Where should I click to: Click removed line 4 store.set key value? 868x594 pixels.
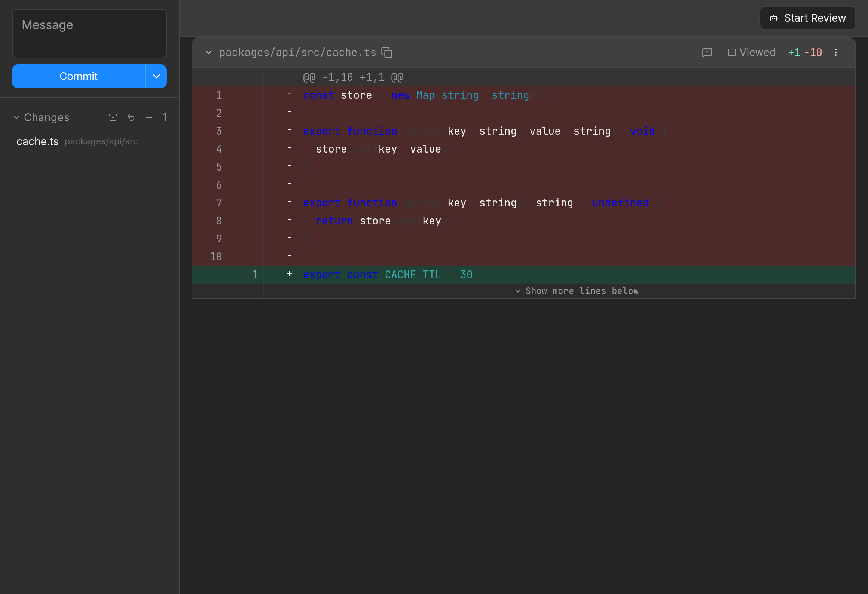524,149
